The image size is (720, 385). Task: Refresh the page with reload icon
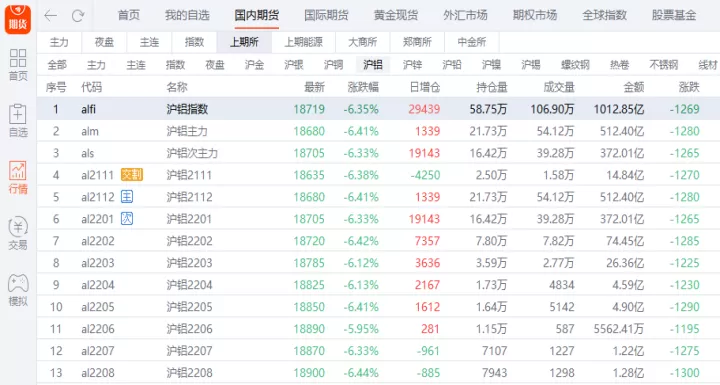(78, 16)
